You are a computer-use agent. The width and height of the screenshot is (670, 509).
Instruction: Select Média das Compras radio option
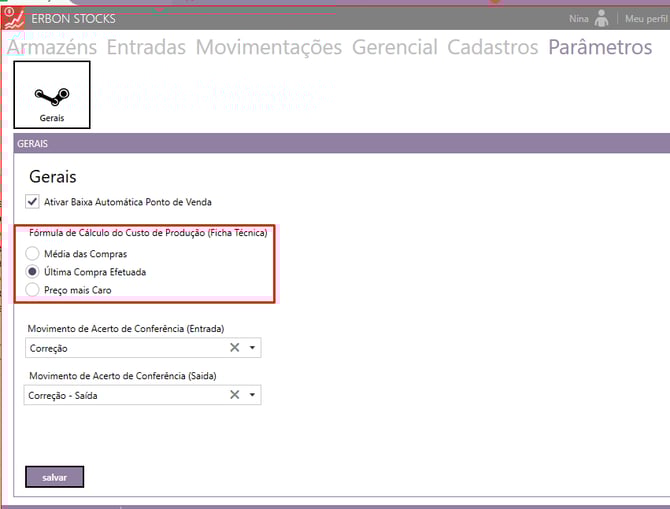click(33, 254)
